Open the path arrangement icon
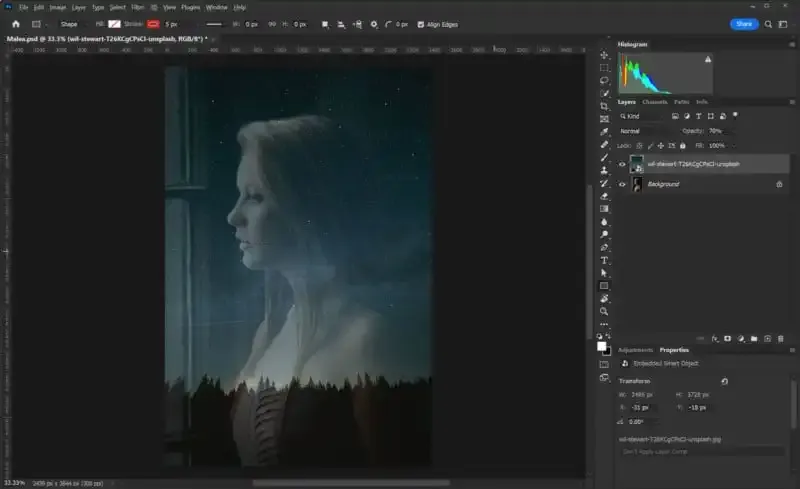 (x=357, y=25)
